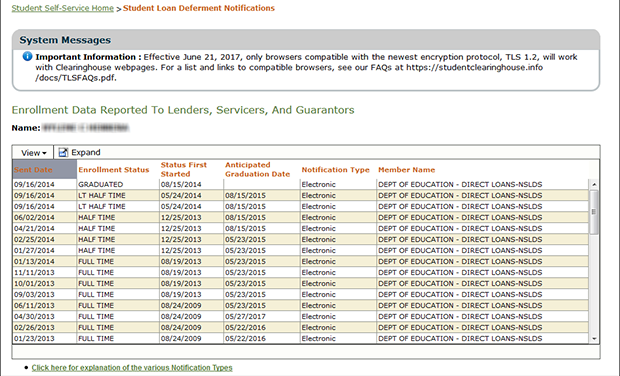Click the table scrollbar down arrow
Image resolution: width=620 pixels, height=376 pixels.
pos(594,339)
